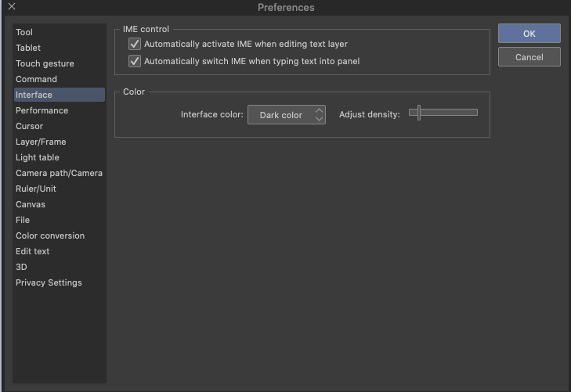Open the Interface color dropdown

(x=287, y=115)
